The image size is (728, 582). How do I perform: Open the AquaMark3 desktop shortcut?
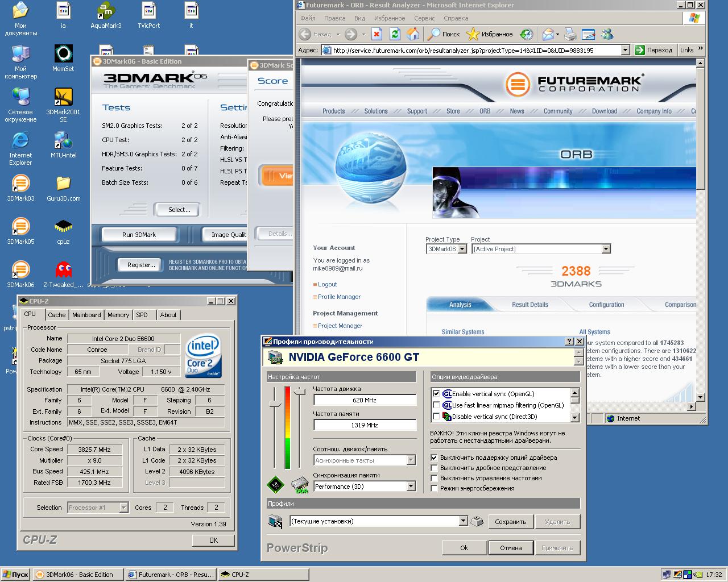(x=106, y=15)
